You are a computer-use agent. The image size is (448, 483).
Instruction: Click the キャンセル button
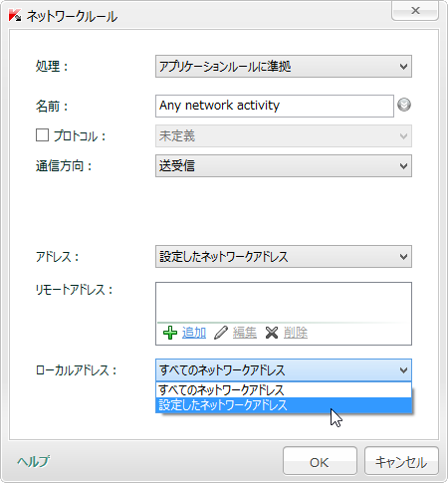coord(401,461)
